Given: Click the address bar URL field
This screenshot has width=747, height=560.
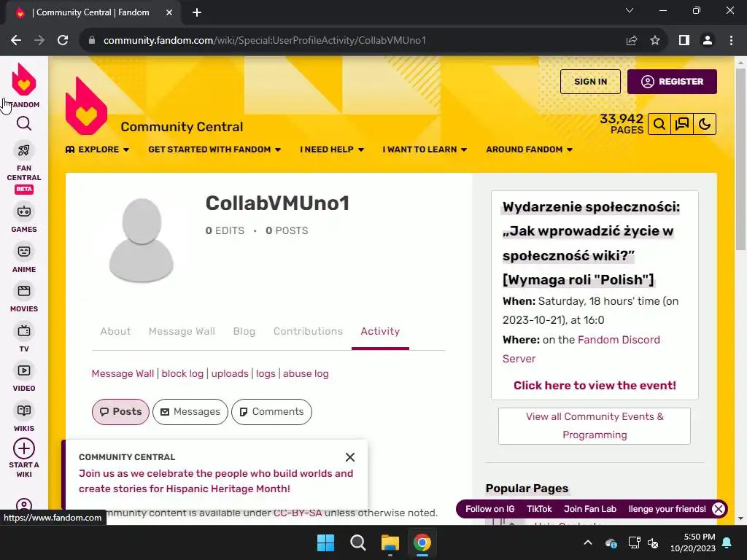Looking at the screenshot, I should coord(352,41).
